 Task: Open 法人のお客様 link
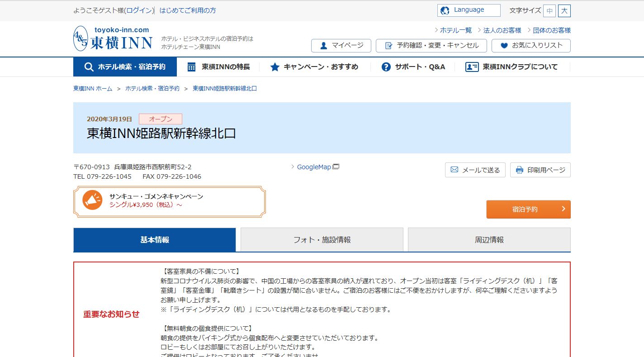[x=502, y=30]
